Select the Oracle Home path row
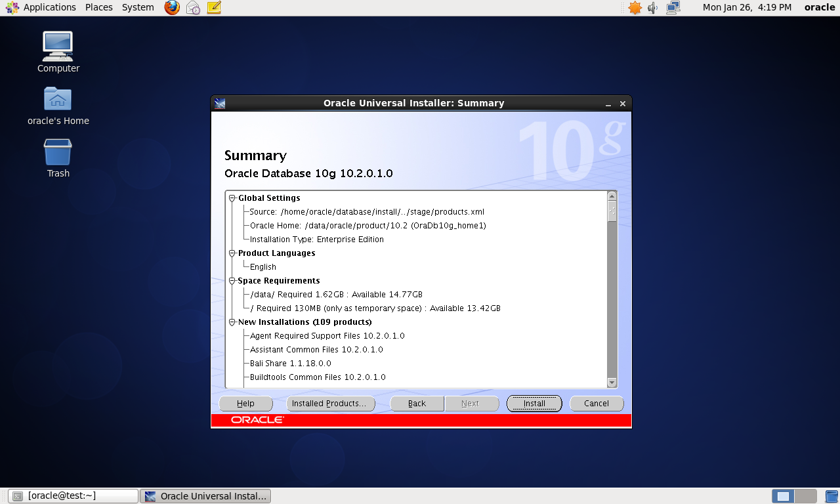The height and width of the screenshot is (504, 840). [x=367, y=226]
